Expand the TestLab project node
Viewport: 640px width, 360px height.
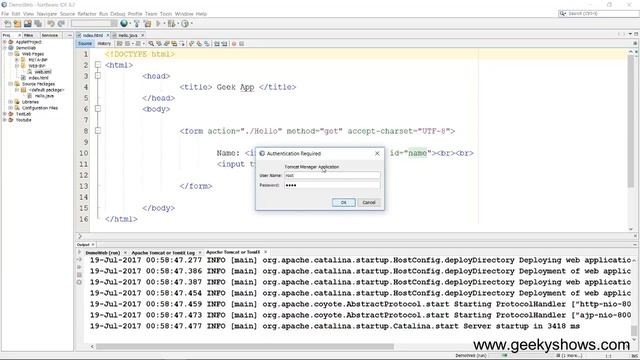pyautogui.click(x=5, y=114)
